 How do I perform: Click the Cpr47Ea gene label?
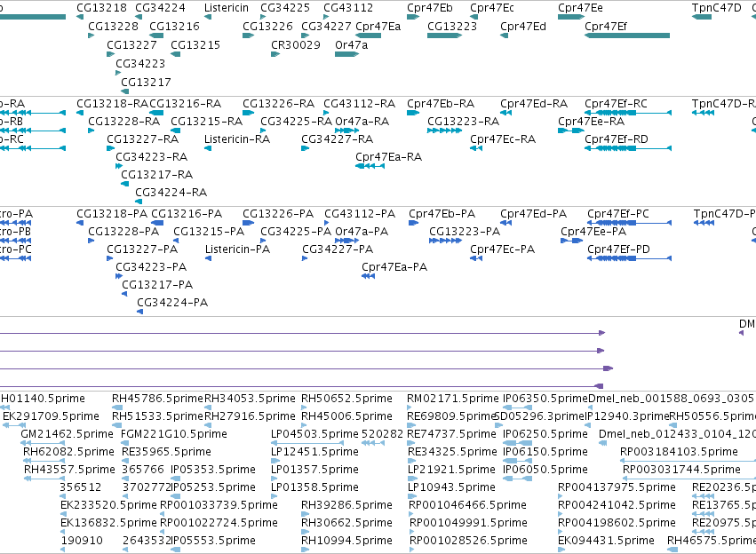tap(378, 27)
